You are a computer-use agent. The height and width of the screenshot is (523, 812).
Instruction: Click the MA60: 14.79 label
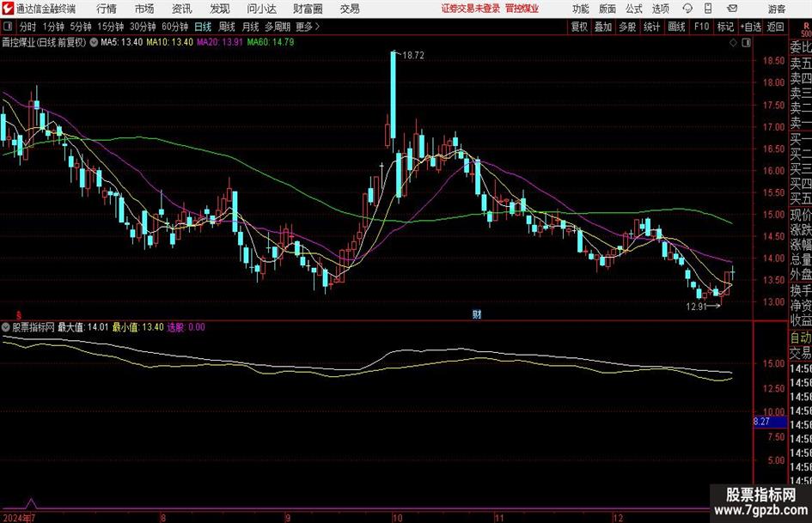pos(271,42)
